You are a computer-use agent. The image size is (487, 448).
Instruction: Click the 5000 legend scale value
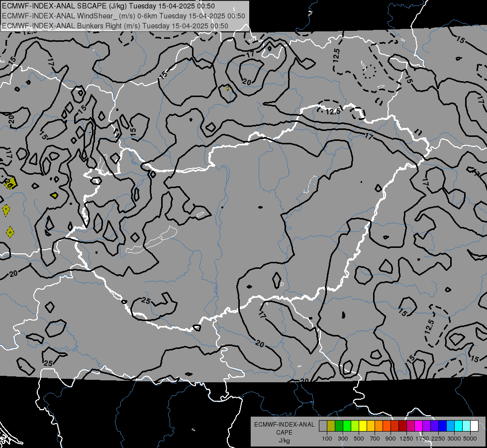point(470,439)
